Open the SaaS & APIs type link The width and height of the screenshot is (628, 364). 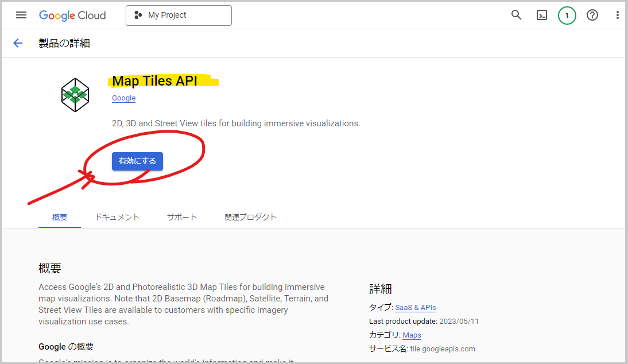416,308
